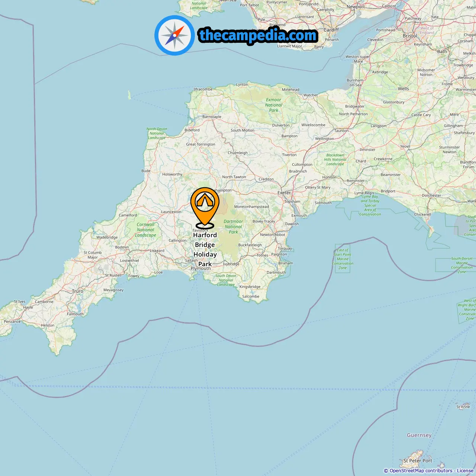Open the OpenStreetMap contributors link
The width and height of the screenshot is (476, 476).
click(421, 471)
